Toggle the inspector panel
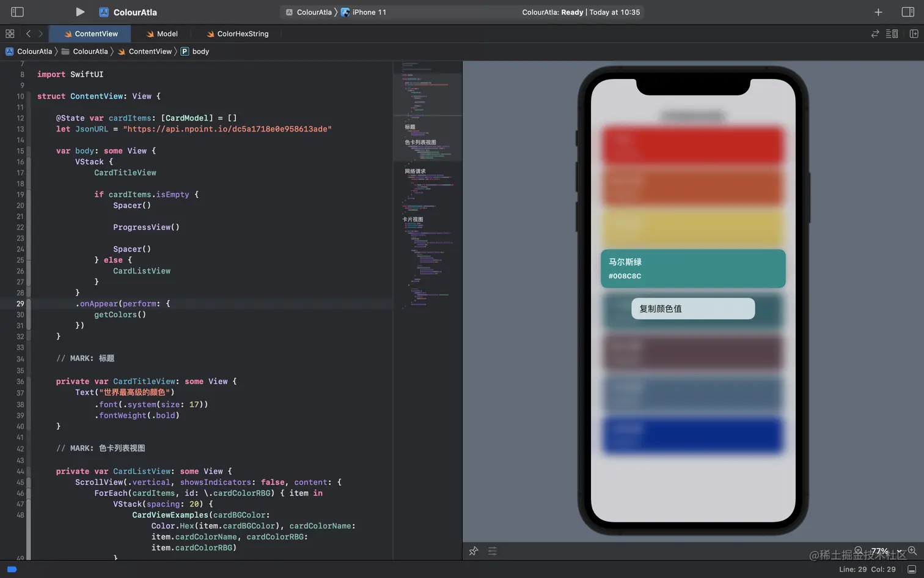This screenshot has height=578, width=924. tap(908, 12)
